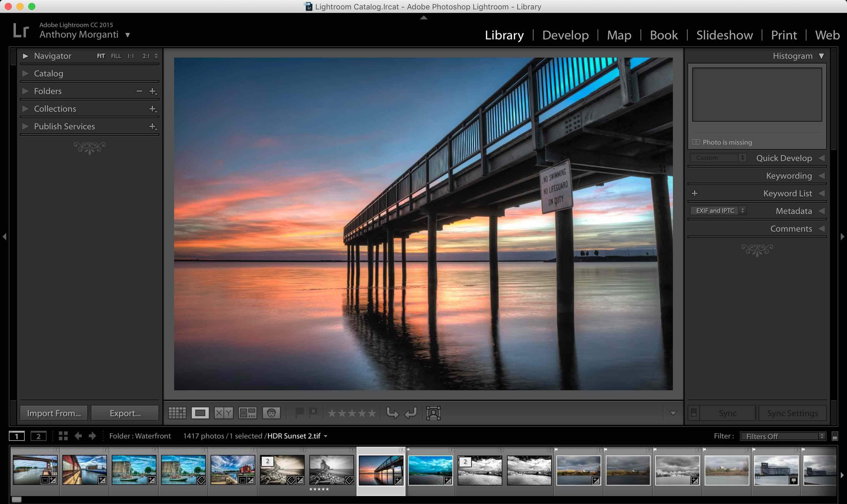The height and width of the screenshot is (504, 847).
Task: Toggle the Filters Off dropdown in filmstrip
Action: (784, 436)
